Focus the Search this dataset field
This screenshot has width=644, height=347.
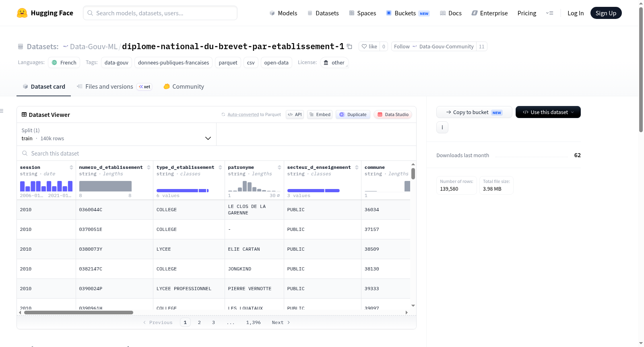click(217, 154)
